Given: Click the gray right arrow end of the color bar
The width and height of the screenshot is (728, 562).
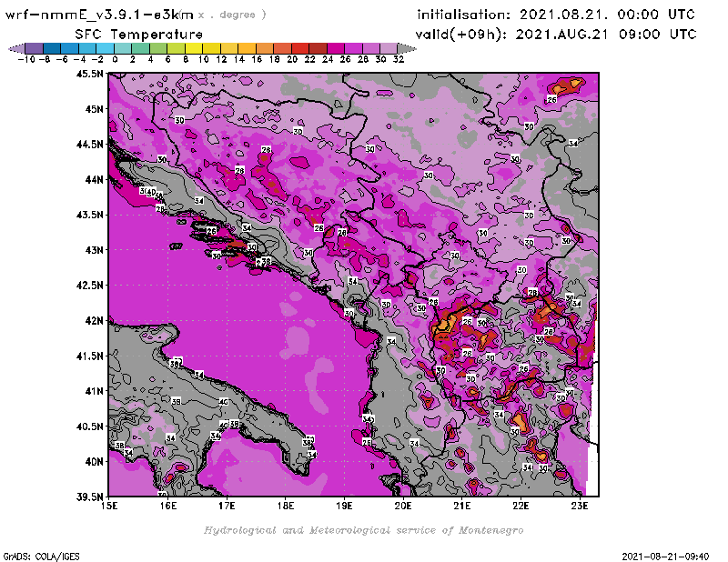Looking at the screenshot, I should [x=406, y=47].
